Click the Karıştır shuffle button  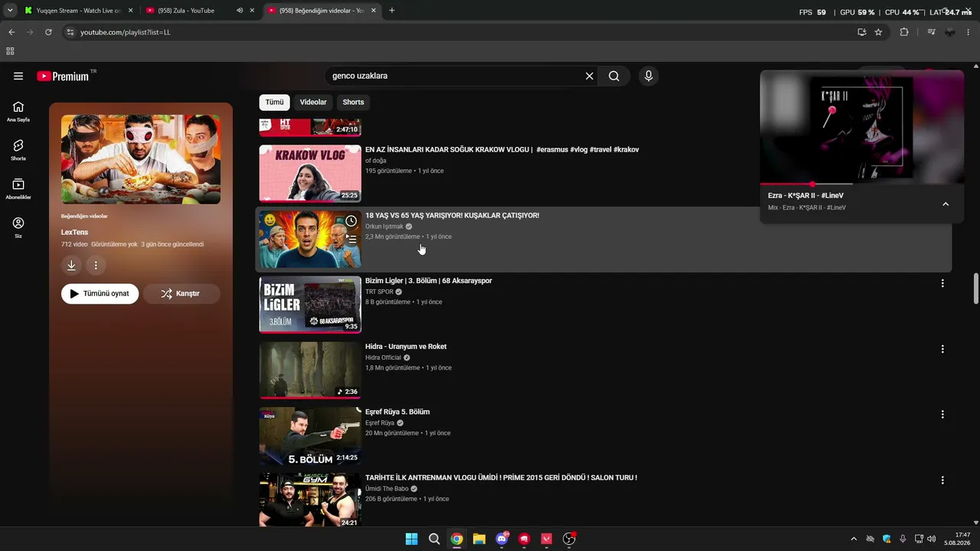(x=181, y=293)
